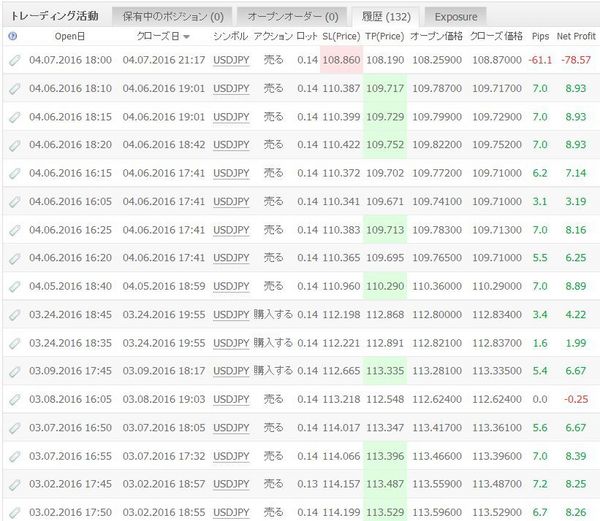Open USDJPY link in 04.06.2016 18:10 row
Image resolution: width=600 pixels, height=521 pixels.
(x=231, y=89)
